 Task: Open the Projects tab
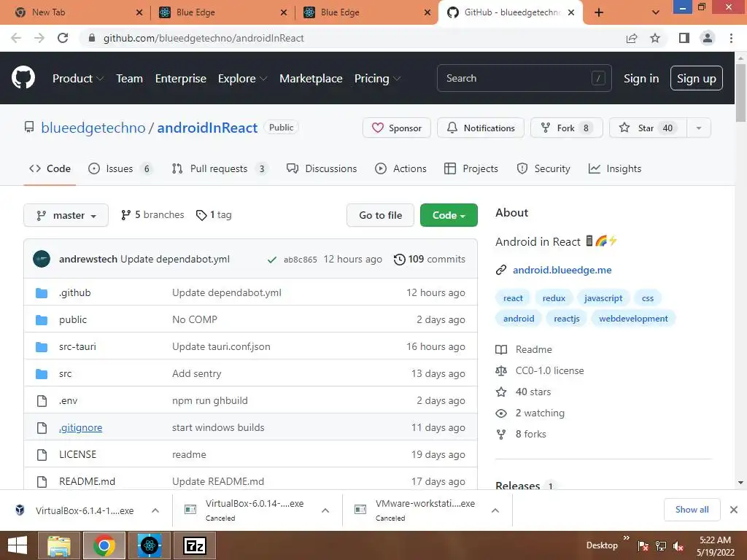pyautogui.click(x=471, y=168)
